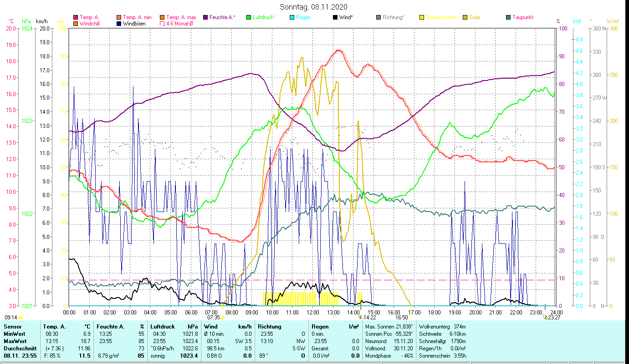Click the Sonnen Pos -55,329° entry
Viewport: 629px width, 364px height.
389,334
